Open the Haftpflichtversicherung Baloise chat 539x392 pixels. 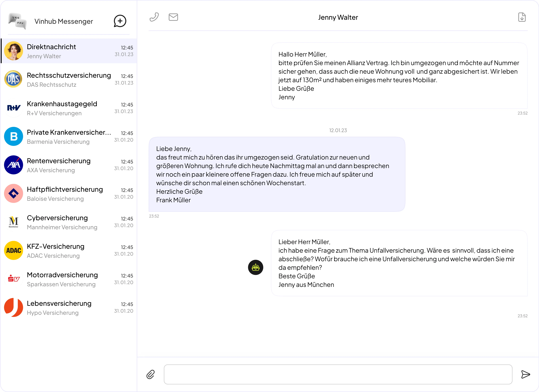pyautogui.click(x=69, y=194)
